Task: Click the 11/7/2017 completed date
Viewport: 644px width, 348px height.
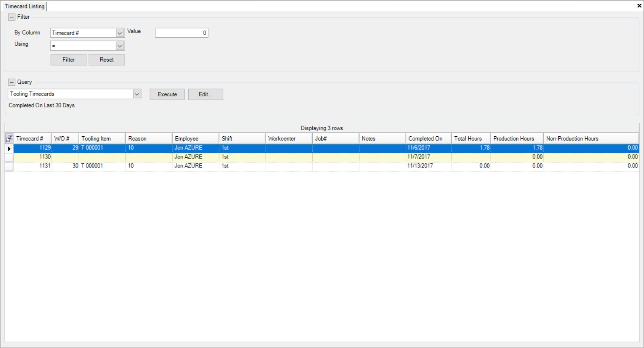Action: (x=429, y=157)
